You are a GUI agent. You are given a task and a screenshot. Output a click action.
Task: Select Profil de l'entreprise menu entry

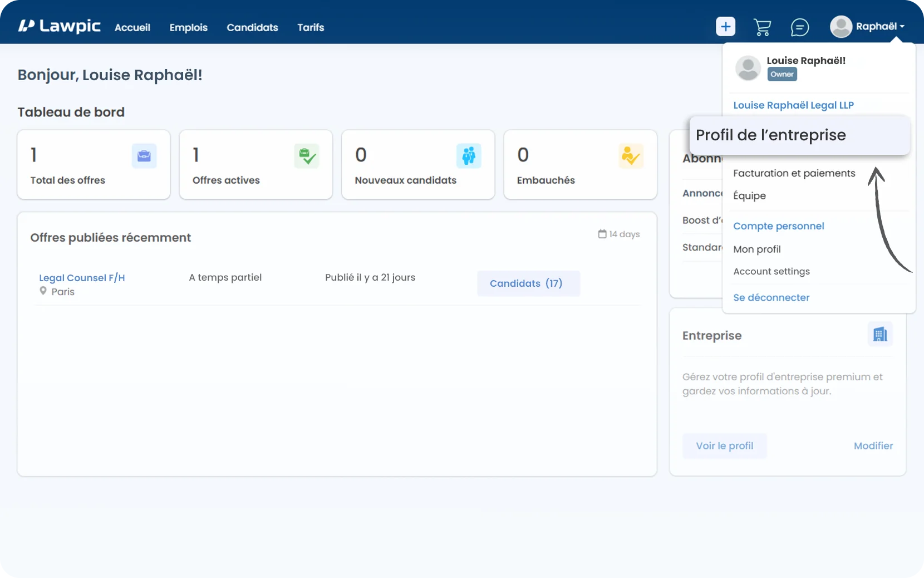tap(800, 135)
